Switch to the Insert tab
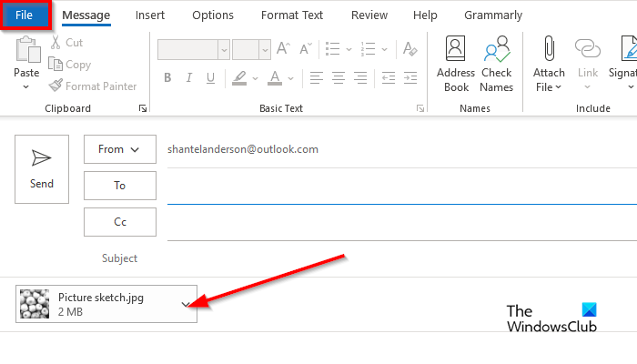Screen dimensions: 637x364 (150, 15)
